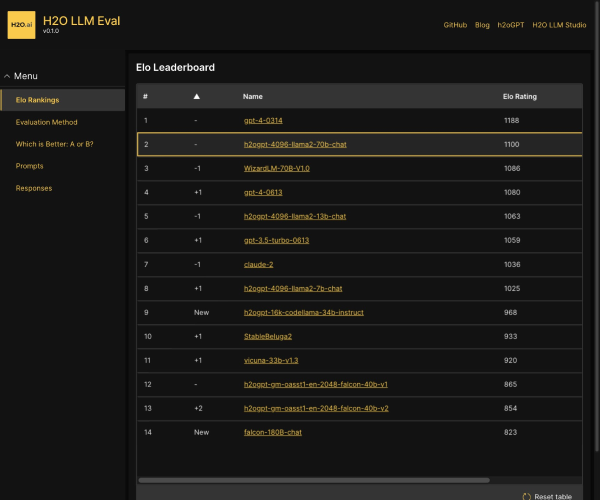Open the GitHub link in header
This screenshot has height=500, width=600.
click(x=455, y=24)
